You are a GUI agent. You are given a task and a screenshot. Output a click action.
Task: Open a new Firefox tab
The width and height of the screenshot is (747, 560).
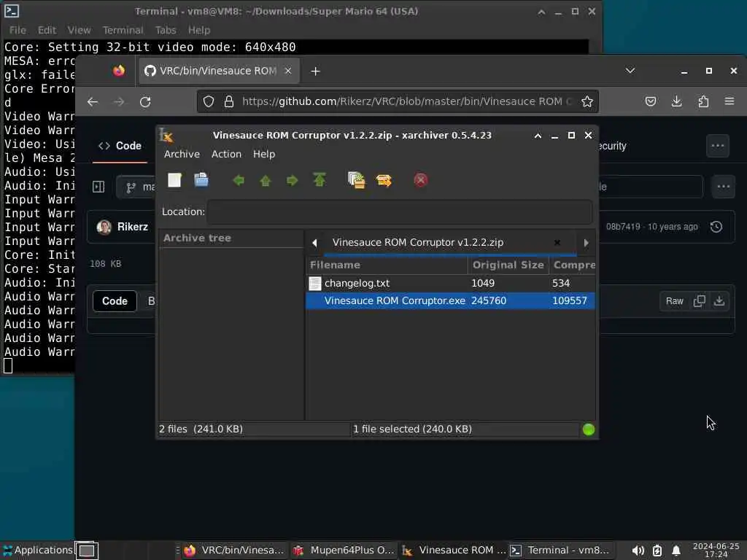[x=315, y=71]
